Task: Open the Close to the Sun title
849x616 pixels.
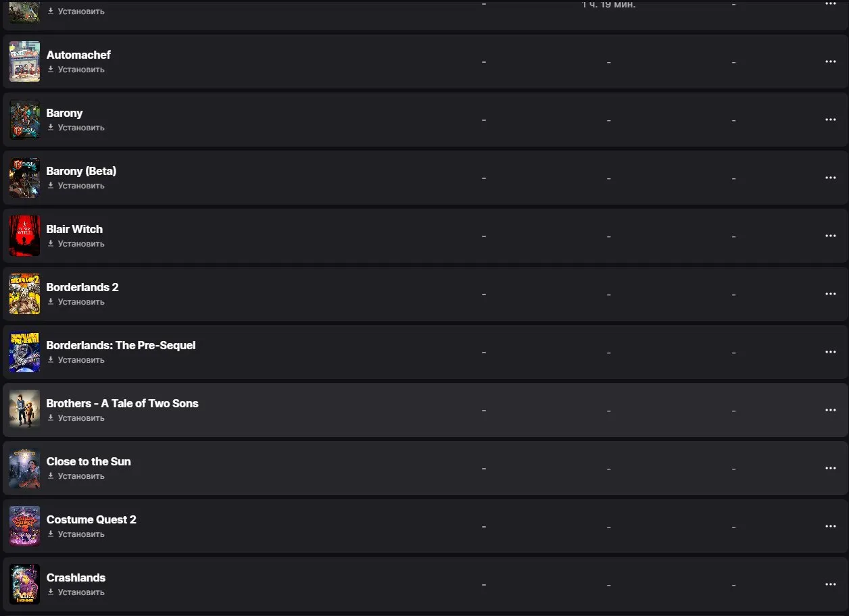Action: point(89,461)
